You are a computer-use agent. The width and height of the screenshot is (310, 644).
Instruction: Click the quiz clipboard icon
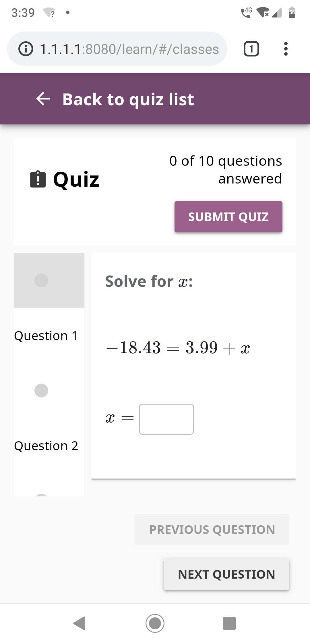tap(38, 179)
